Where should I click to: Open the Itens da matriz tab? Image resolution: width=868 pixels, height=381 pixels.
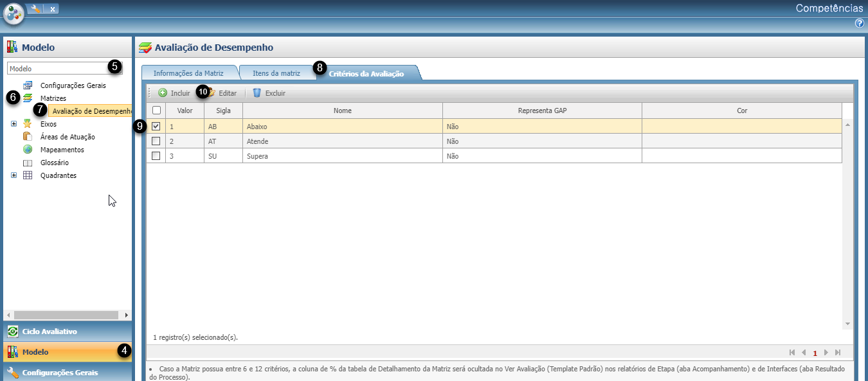[276, 73]
